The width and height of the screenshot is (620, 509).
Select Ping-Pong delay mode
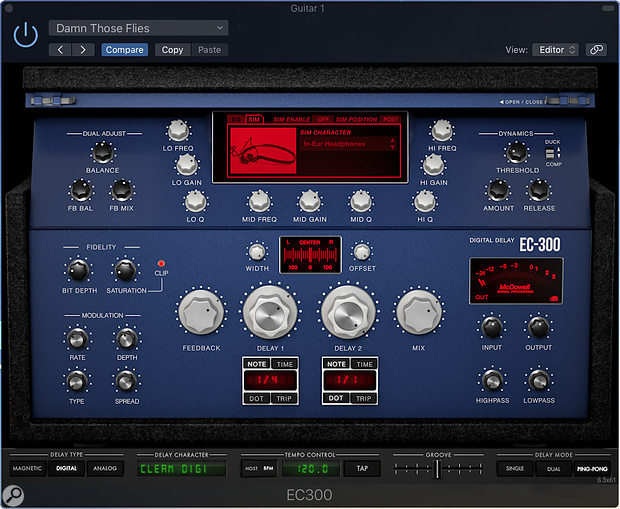click(x=591, y=467)
